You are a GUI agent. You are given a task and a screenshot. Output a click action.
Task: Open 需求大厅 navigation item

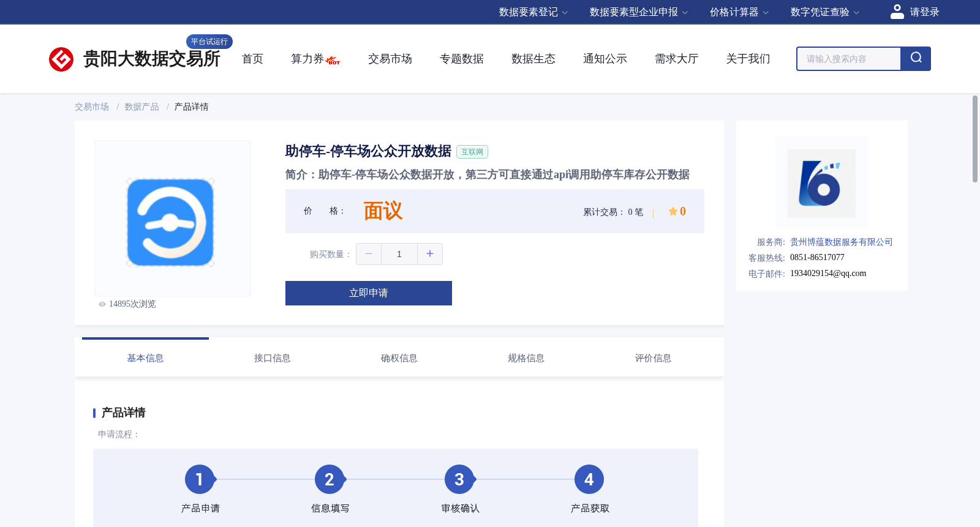click(x=677, y=59)
